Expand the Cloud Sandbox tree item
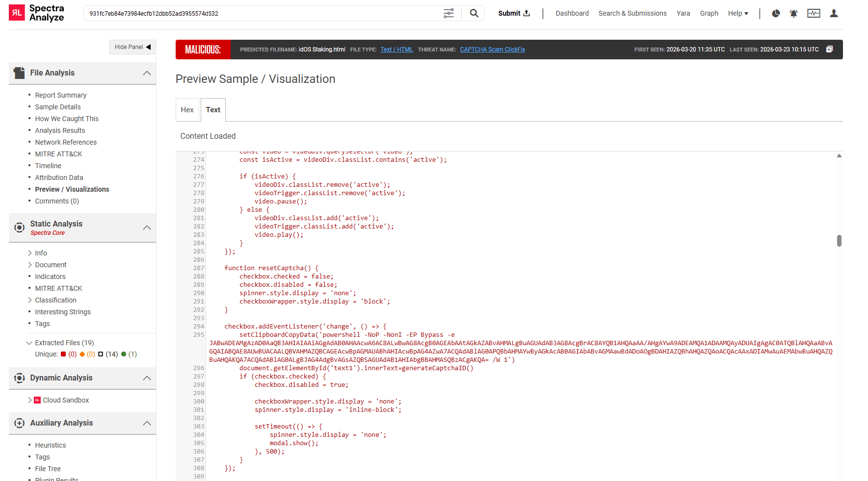The width and height of the screenshot is (868, 481). pyautogui.click(x=29, y=400)
